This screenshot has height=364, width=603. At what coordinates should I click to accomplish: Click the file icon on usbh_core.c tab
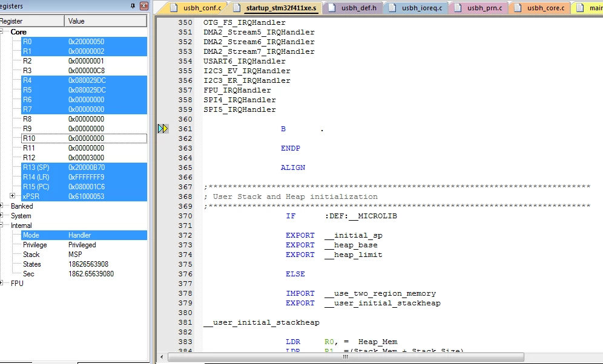tap(518, 8)
